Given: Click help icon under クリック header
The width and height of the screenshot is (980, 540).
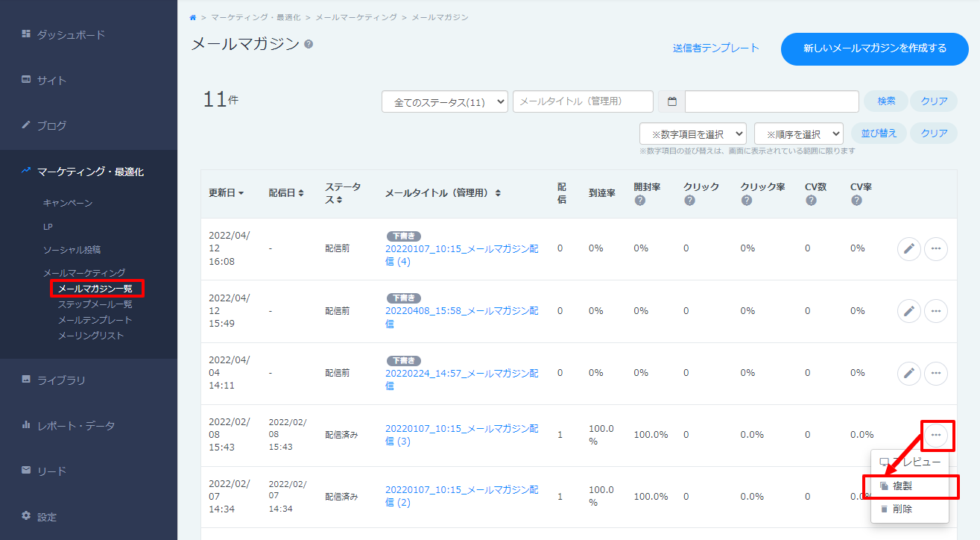Looking at the screenshot, I should click(x=689, y=201).
